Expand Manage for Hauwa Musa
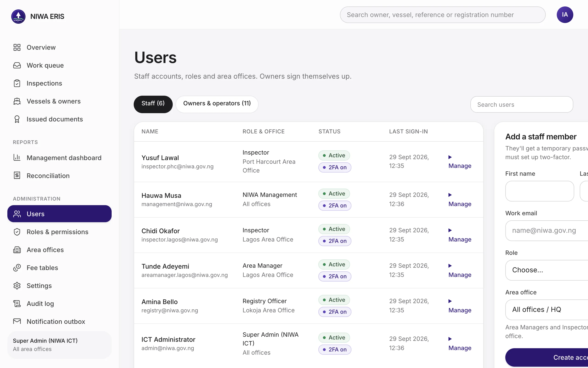The image size is (588, 368). pos(460,200)
